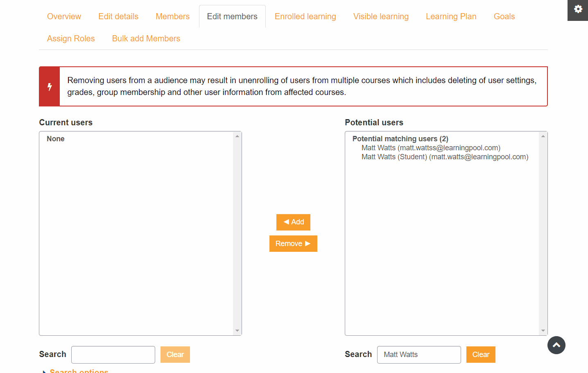Click the Current users Search input field

point(113,355)
